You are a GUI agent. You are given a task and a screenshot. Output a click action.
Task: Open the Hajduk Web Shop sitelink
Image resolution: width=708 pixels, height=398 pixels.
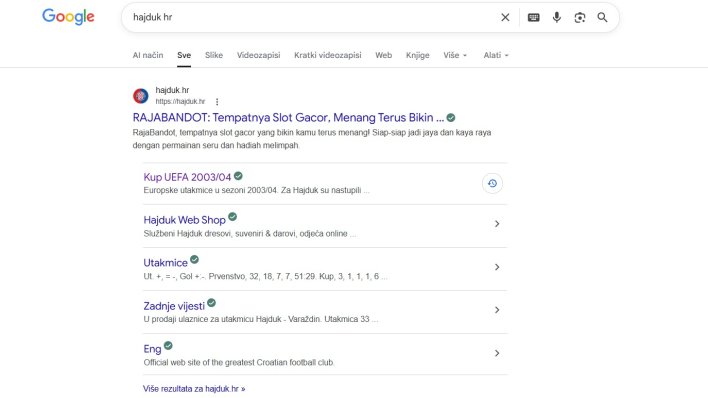[184, 220]
